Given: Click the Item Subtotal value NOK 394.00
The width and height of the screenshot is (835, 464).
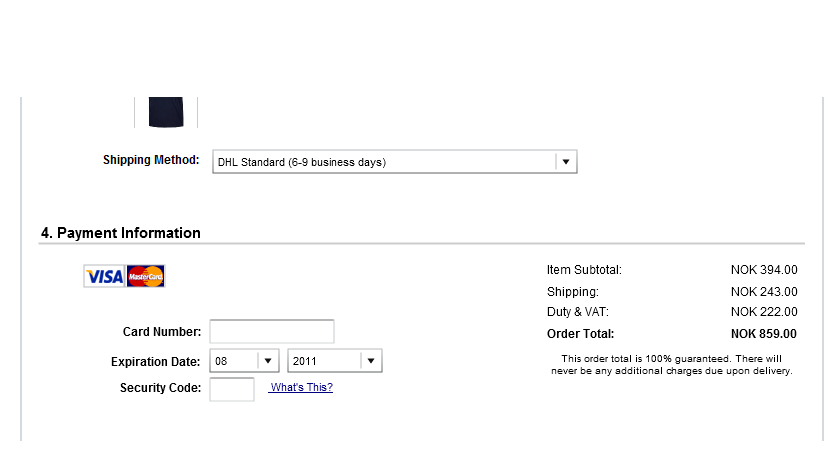Looking at the screenshot, I should tap(764, 270).
